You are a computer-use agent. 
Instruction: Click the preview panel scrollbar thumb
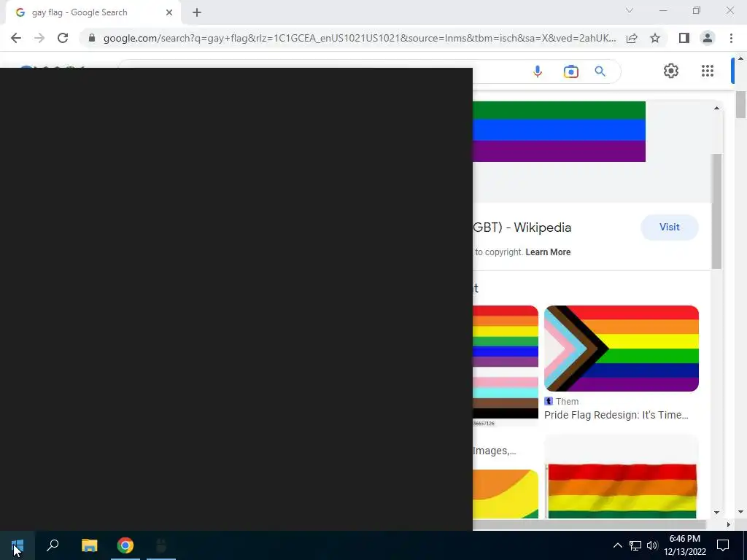click(x=716, y=211)
